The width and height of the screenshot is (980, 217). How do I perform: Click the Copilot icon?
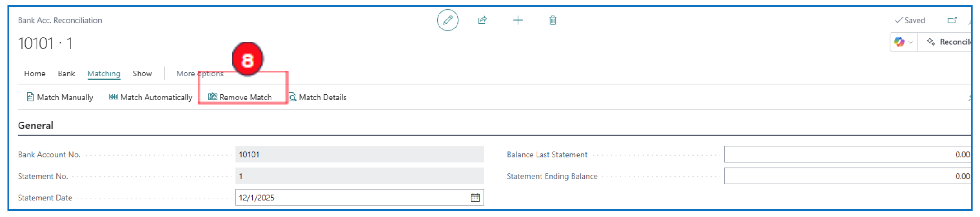click(899, 42)
